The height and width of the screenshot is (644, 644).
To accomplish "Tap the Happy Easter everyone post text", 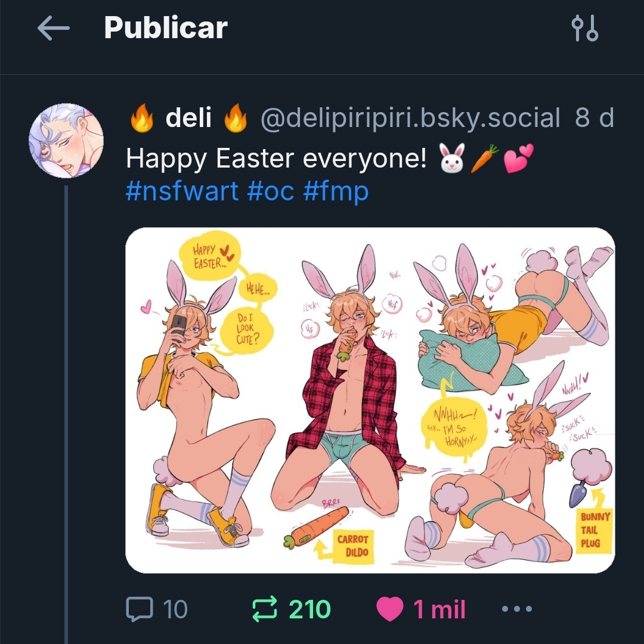I will tap(275, 159).
